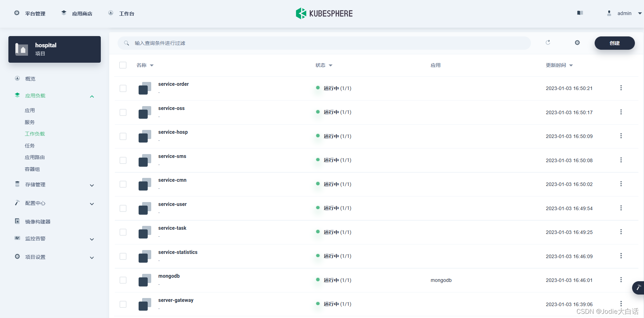Screen dimensions: 644x318
Task: Click the server-gateway workload icon
Action: pos(145,304)
